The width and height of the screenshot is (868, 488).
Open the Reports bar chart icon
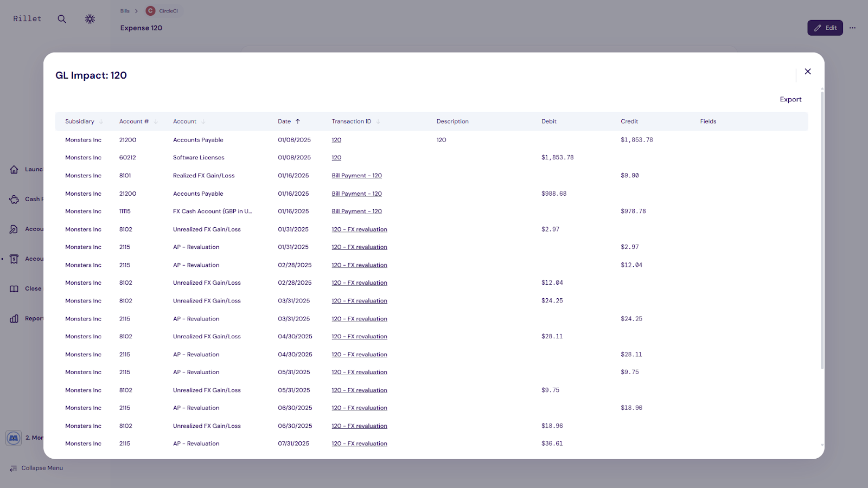coord(14,319)
